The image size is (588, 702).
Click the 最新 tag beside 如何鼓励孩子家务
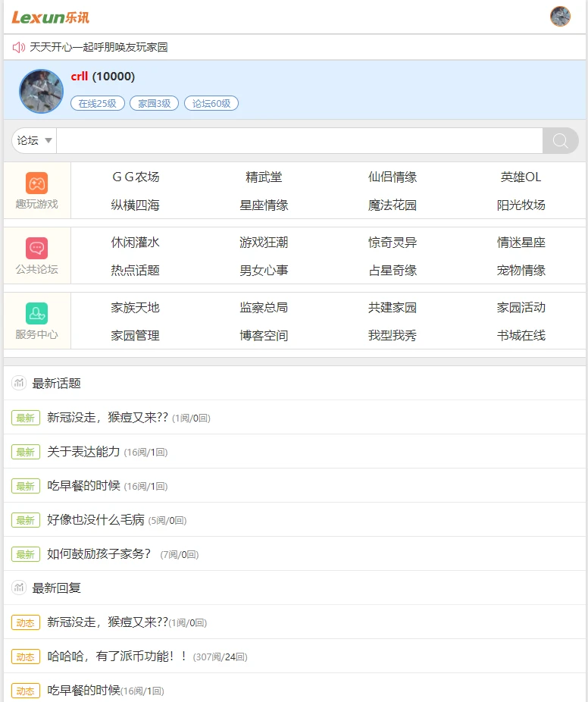click(26, 554)
